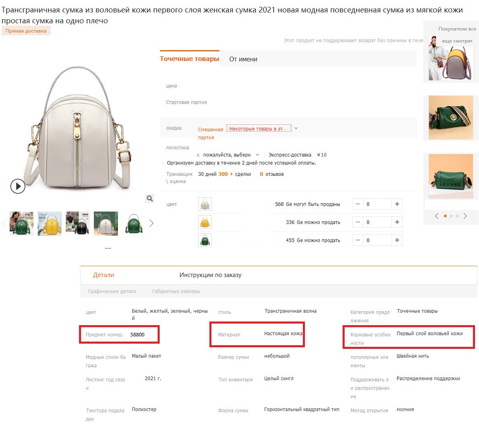This screenshot has height=448, width=479.
Task: Decrease yellow bag quantity with minus
Action: pyautogui.click(x=358, y=222)
